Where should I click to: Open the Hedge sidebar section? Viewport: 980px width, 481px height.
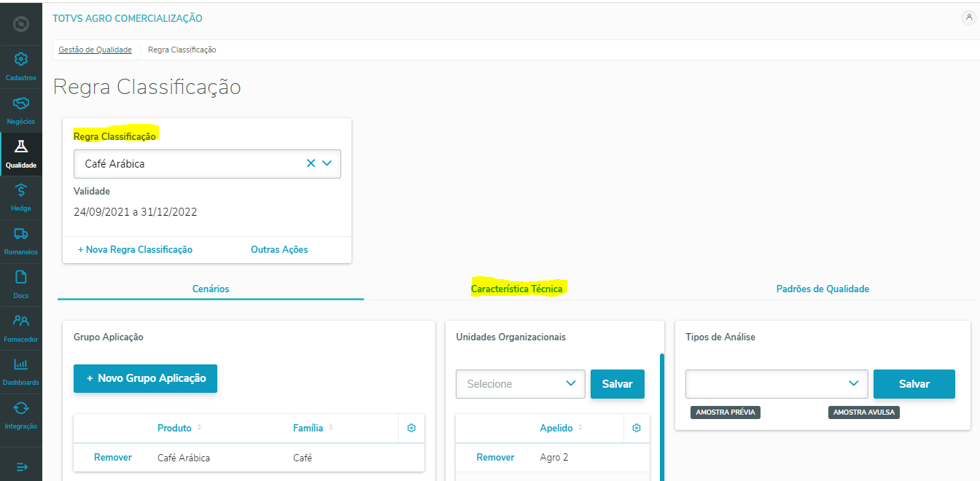click(21, 197)
